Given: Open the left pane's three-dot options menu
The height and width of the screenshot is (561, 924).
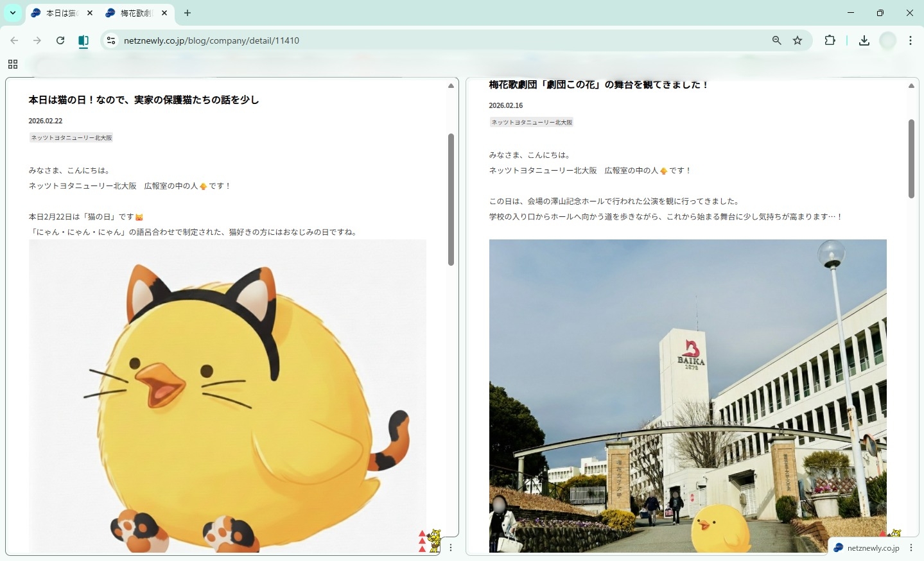Looking at the screenshot, I should click(451, 548).
